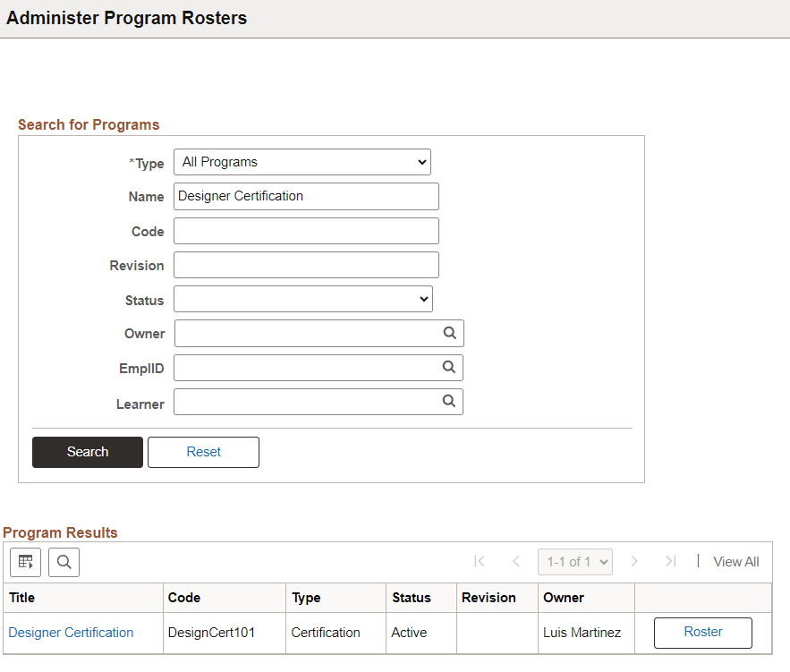Click the Search button
Image resolution: width=790 pixels, height=672 pixels.
(87, 452)
